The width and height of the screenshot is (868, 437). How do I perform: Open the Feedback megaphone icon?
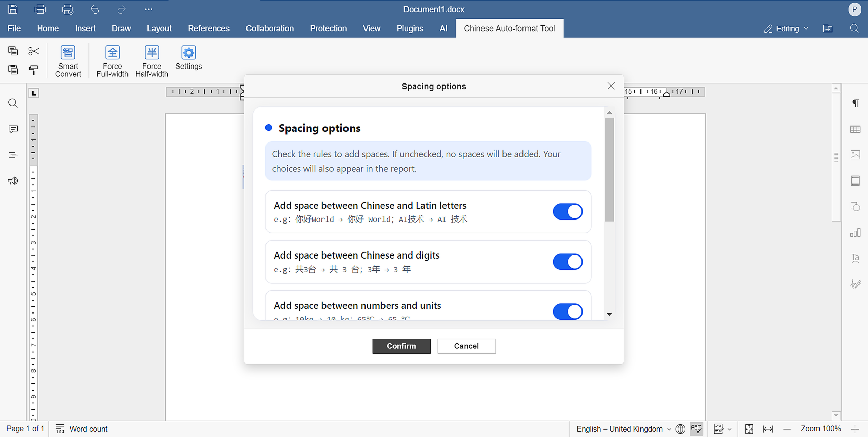[x=13, y=181]
